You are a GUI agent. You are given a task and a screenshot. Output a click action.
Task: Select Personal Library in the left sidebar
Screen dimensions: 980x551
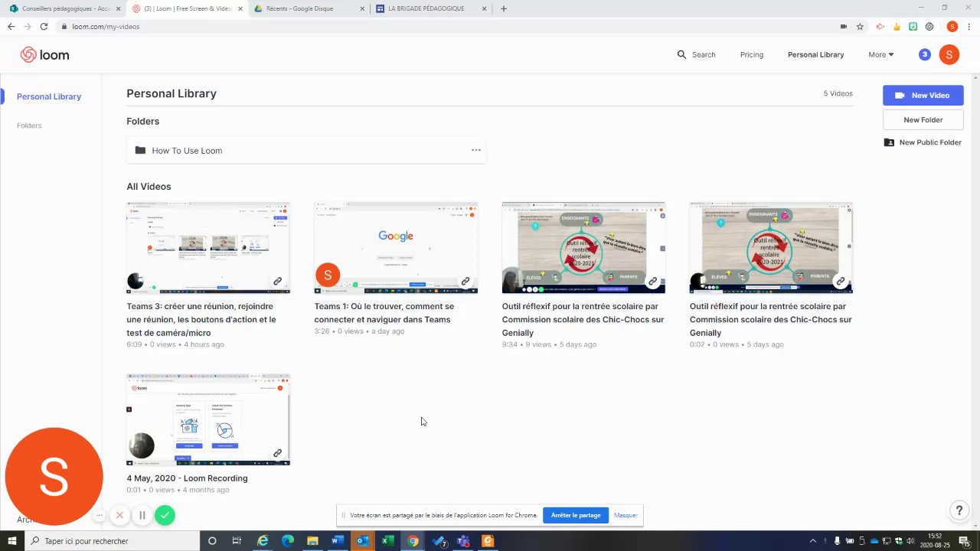pyautogui.click(x=49, y=96)
